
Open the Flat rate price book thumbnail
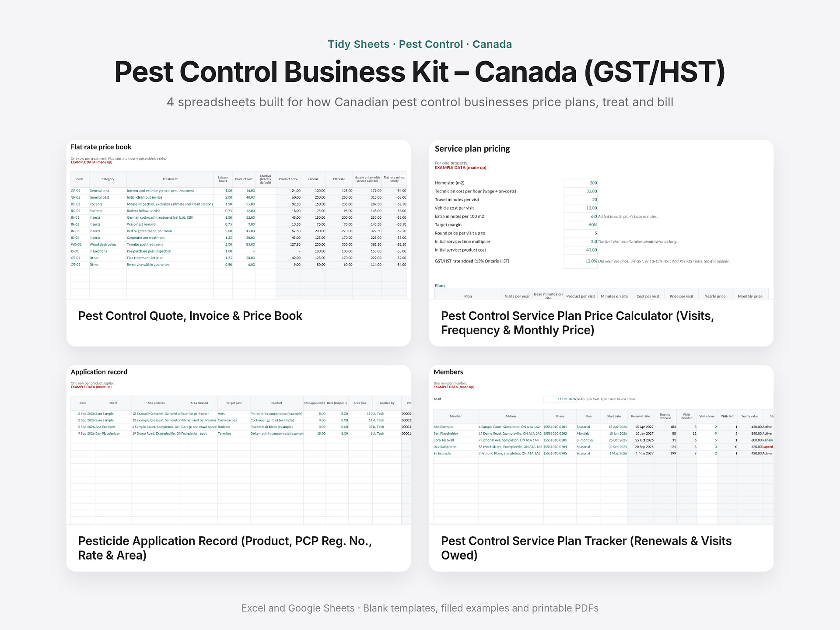click(238, 220)
